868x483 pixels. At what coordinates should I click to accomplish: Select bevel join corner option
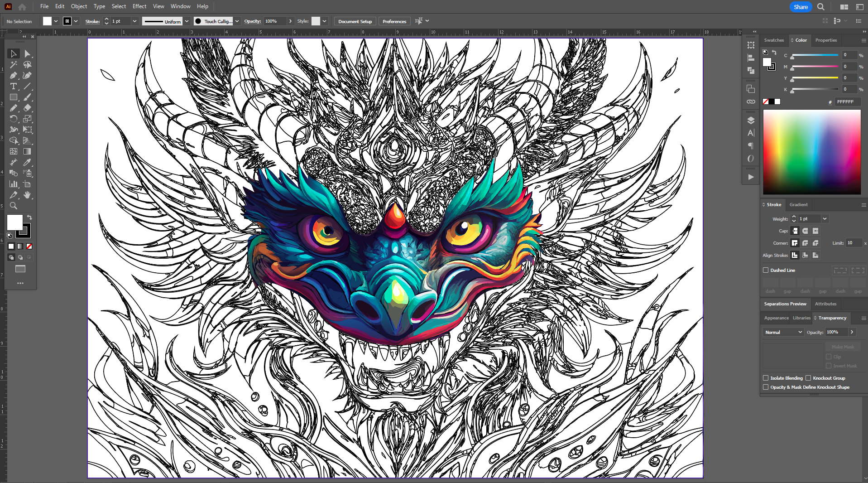815,243
